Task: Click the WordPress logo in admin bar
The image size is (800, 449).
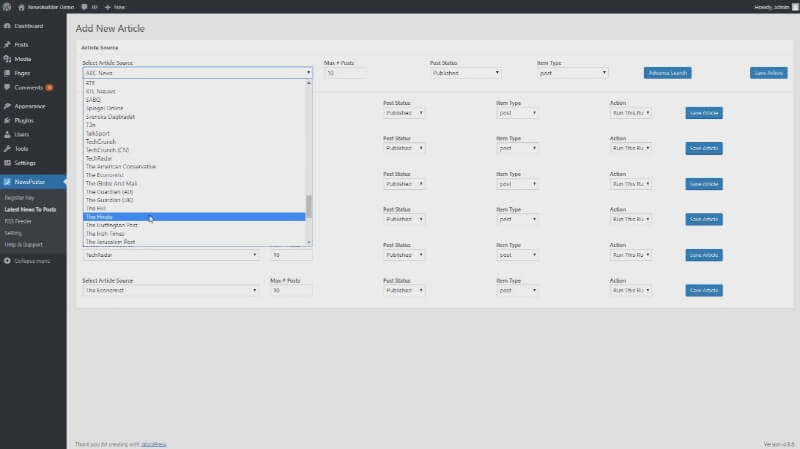Action: pyautogui.click(x=7, y=7)
